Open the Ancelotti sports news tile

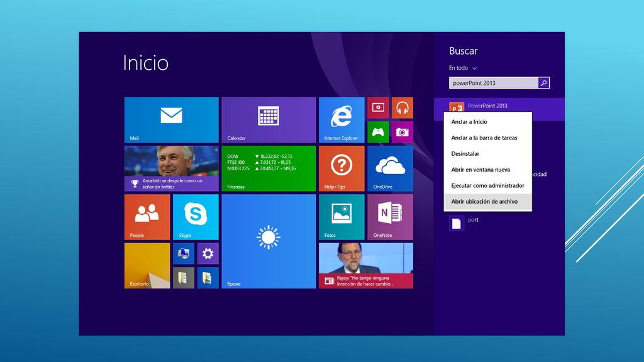tap(171, 168)
